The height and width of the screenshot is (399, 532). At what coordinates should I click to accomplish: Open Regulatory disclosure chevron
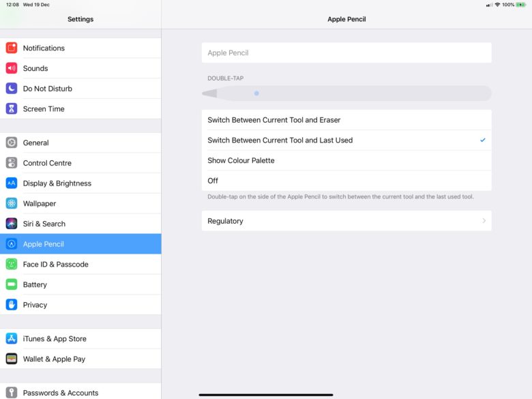pyautogui.click(x=484, y=221)
